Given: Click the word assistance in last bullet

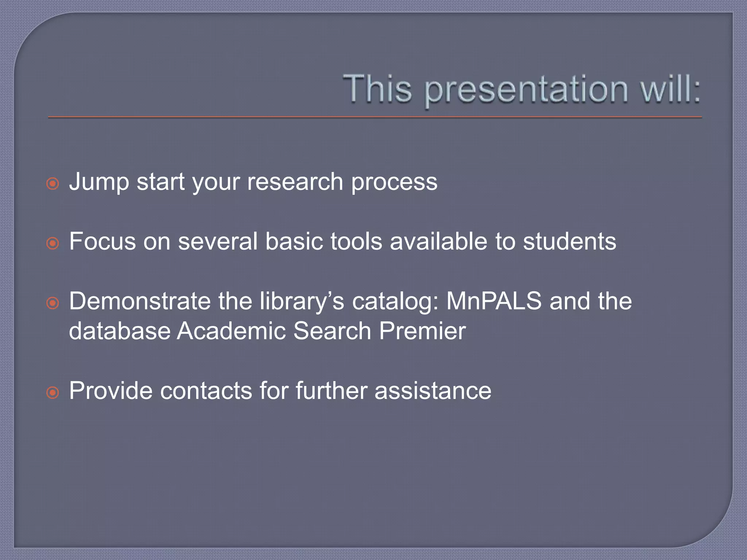Looking at the screenshot, I should (433, 391).
